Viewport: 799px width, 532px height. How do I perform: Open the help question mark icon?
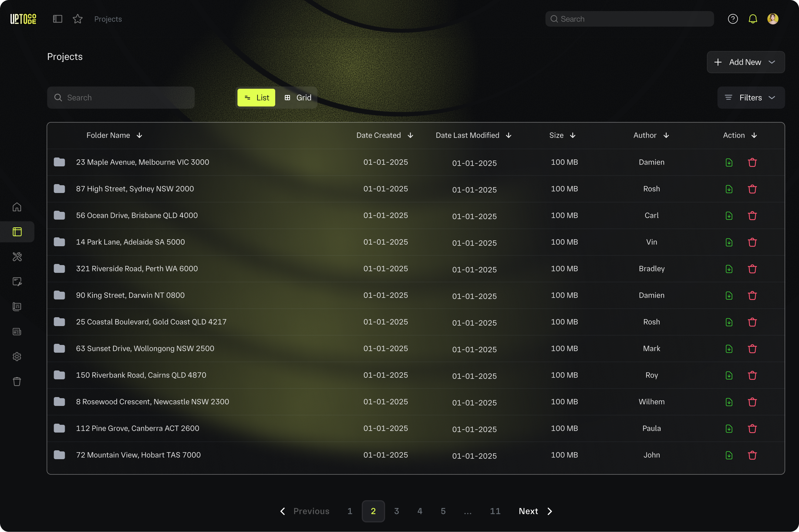tap(733, 19)
